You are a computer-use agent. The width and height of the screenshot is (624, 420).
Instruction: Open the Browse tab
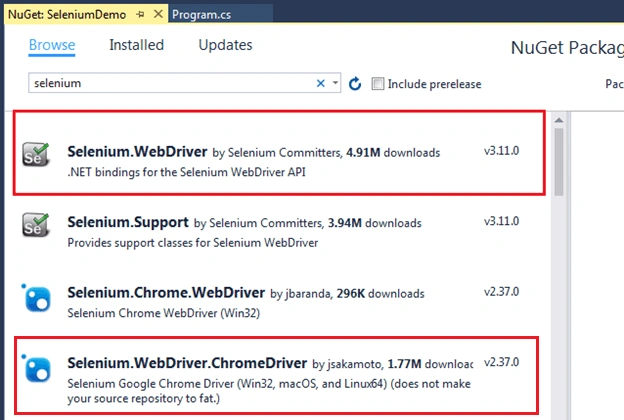52,45
